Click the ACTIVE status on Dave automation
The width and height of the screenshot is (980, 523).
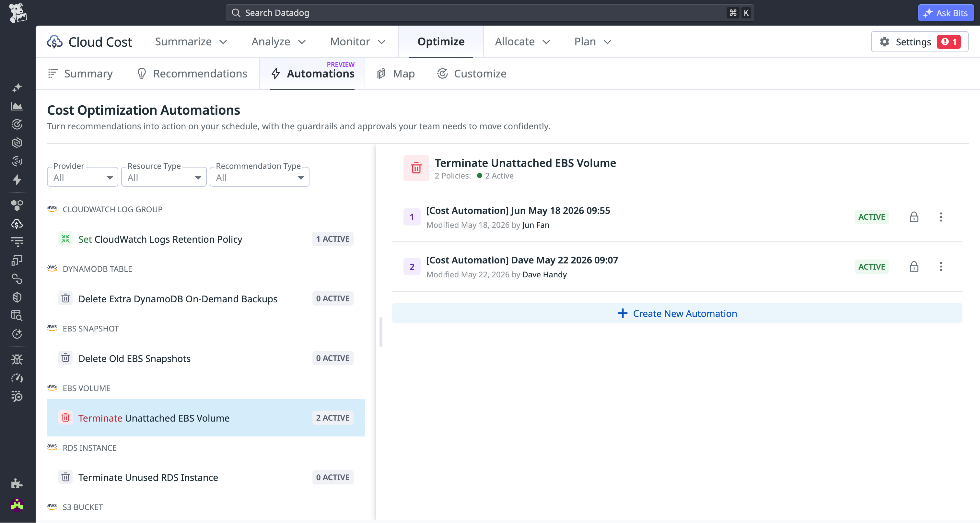pyautogui.click(x=871, y=267)
